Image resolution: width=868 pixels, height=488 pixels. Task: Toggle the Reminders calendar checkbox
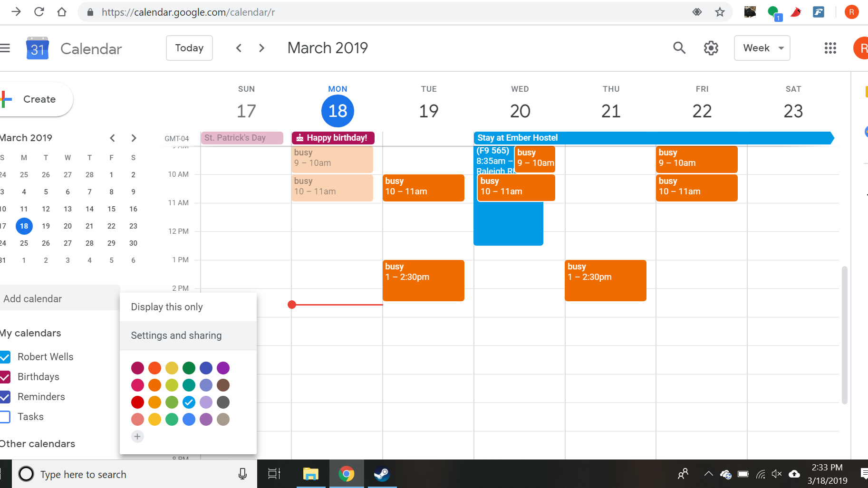coord(5,397)
